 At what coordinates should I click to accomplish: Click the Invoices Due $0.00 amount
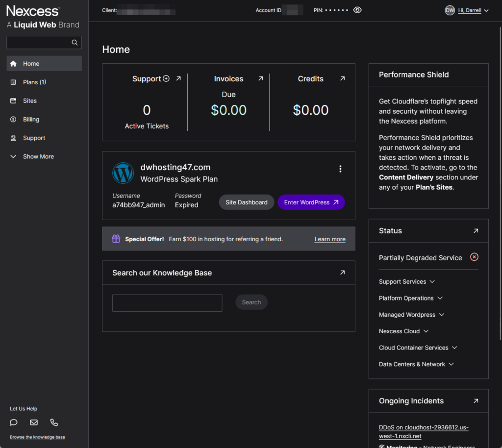pyautogui.click(x=228, y=110)
